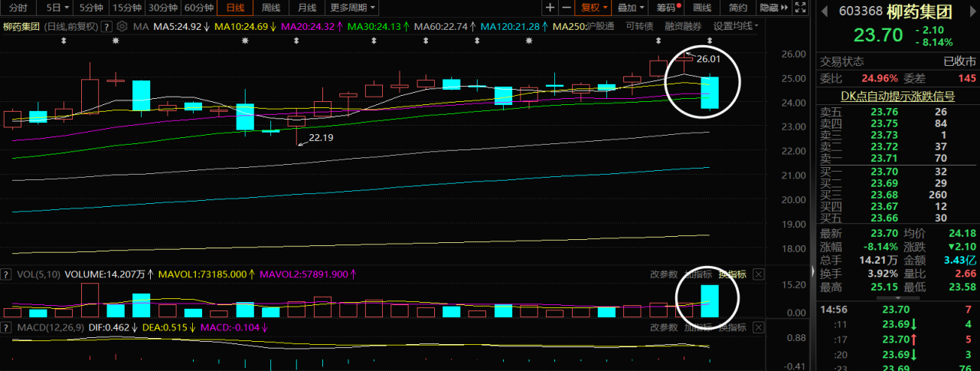Viewport: 980px width, 371px height.
Task: Select the 卖一 23.71 order row
Action: (897, 159)
